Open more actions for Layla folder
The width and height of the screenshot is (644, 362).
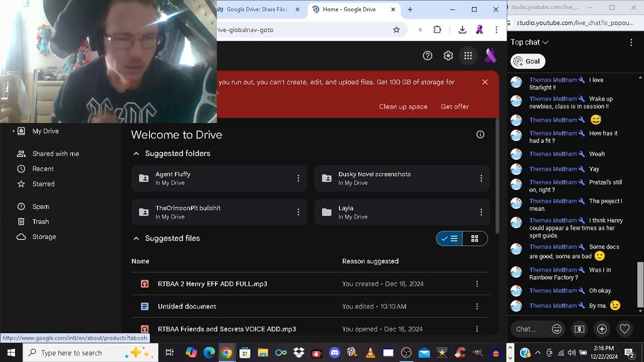click(x=481, y=212)
